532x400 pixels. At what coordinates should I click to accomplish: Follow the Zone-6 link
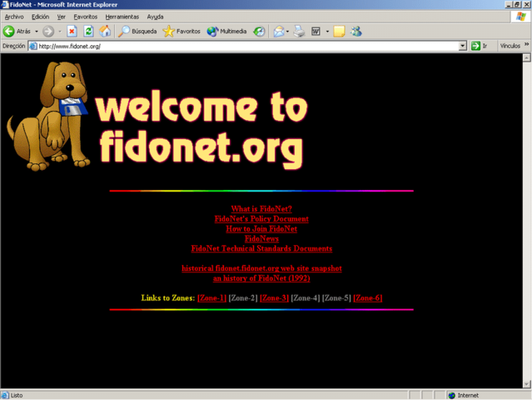(368, 297)
